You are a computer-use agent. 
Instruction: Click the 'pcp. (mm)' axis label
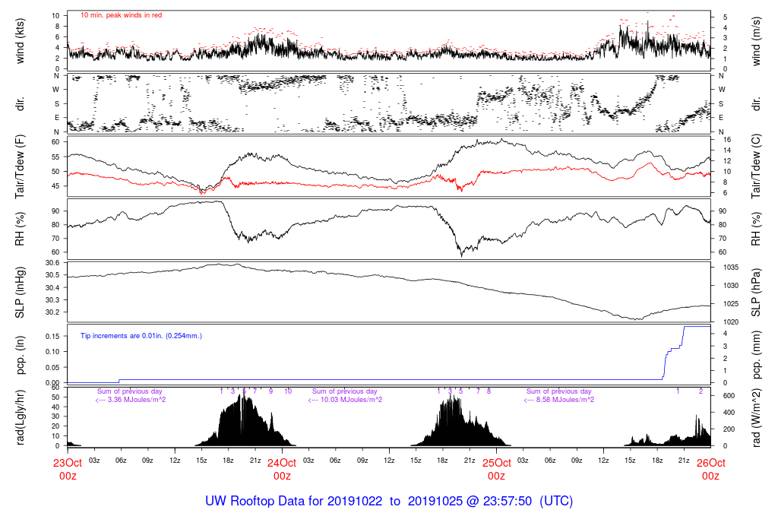point(756,356)
